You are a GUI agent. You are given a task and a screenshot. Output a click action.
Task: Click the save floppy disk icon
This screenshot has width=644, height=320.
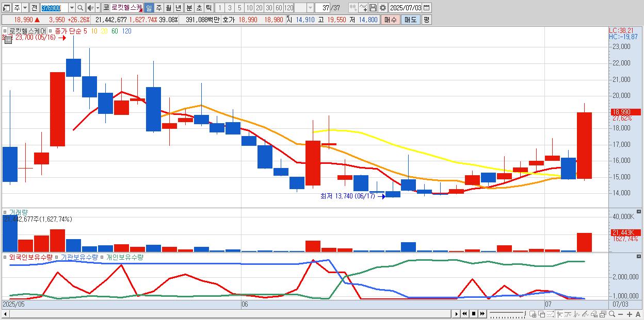coord(373,8)
